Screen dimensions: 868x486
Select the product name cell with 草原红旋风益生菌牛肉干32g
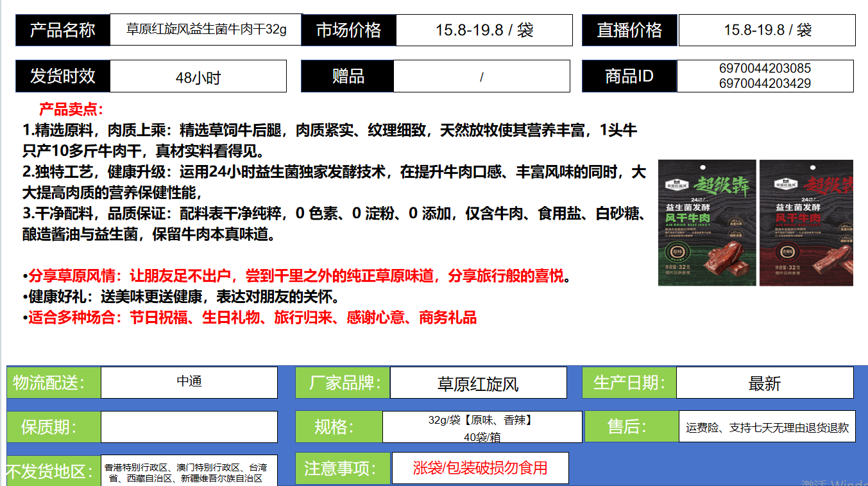point(206,30)
